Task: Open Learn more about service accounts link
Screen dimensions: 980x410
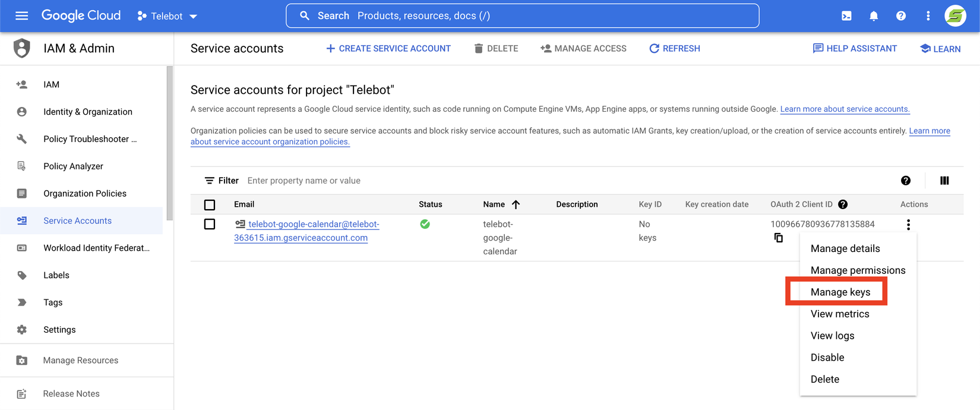Action: (845, 109)
